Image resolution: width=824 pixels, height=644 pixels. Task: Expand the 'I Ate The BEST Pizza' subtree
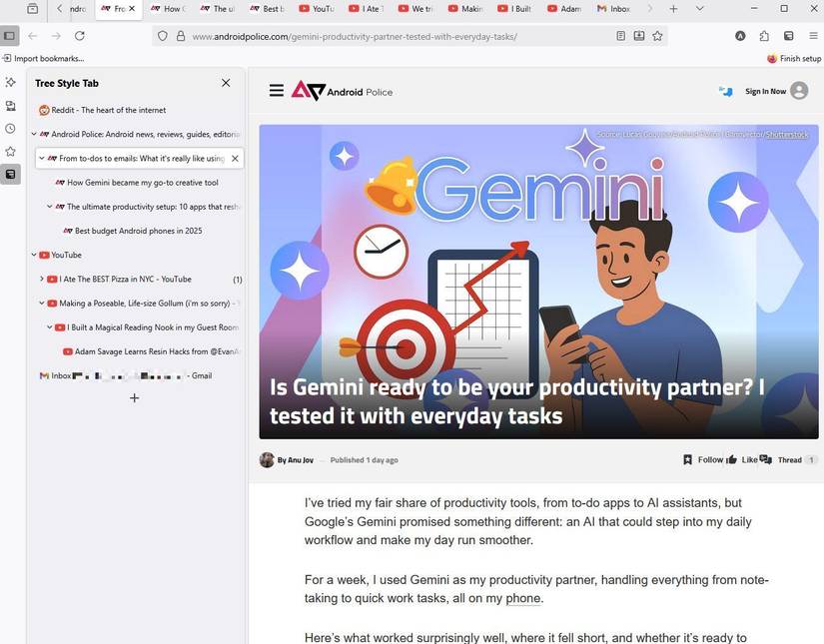(x=42, y=280)
